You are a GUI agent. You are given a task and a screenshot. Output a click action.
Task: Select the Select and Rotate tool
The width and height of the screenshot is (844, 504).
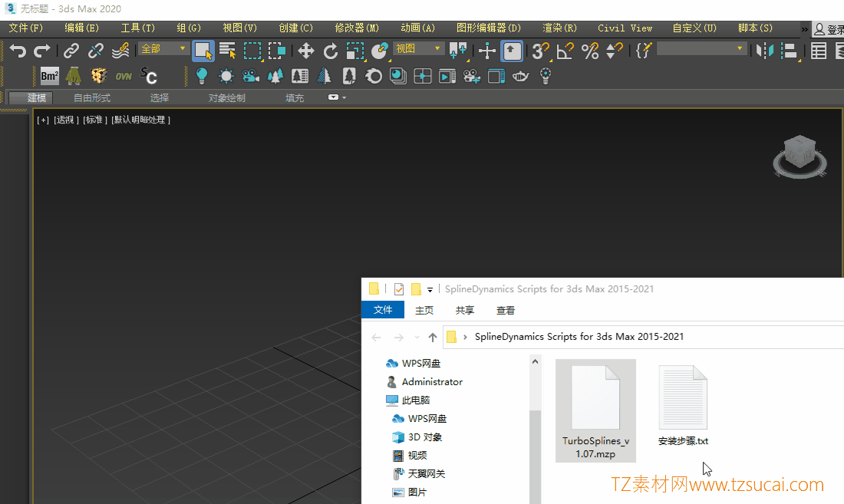(331, 51)
